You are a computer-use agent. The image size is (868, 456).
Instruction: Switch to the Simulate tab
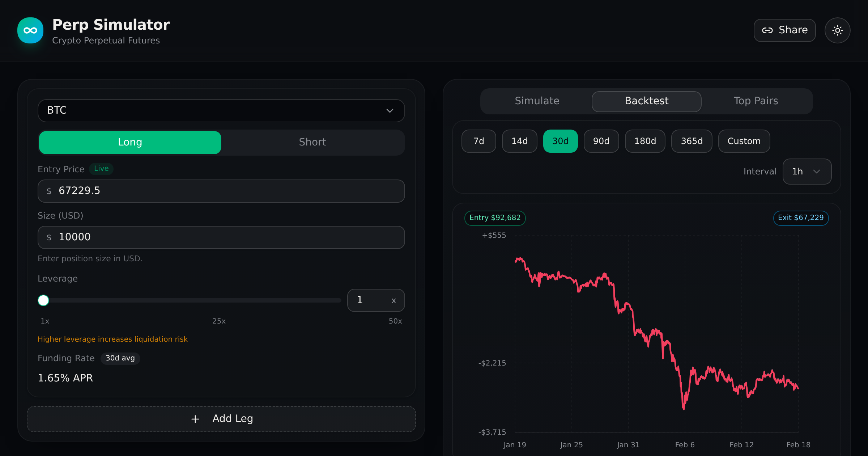click(537, 101)
